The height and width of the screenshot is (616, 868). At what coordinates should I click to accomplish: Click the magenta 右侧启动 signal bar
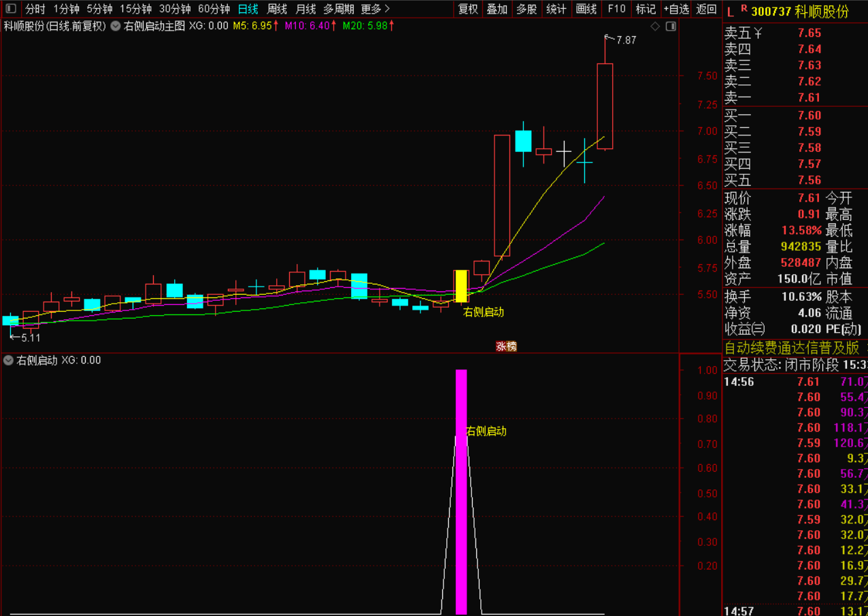461,490
